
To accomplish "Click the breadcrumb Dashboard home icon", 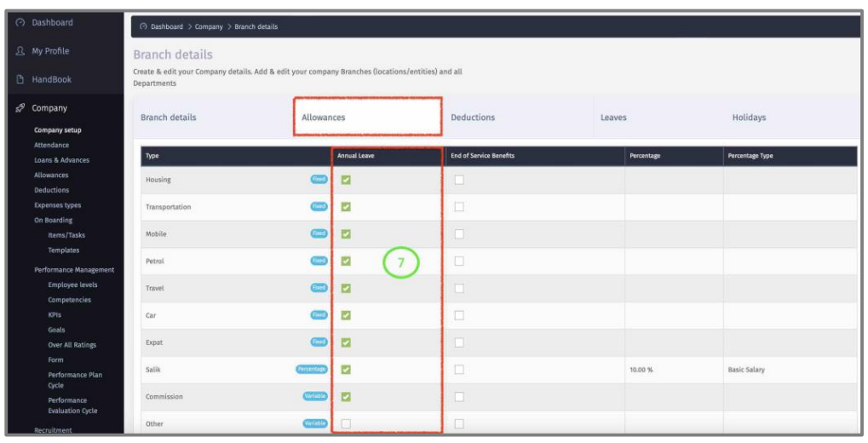I will click(142, 26).
